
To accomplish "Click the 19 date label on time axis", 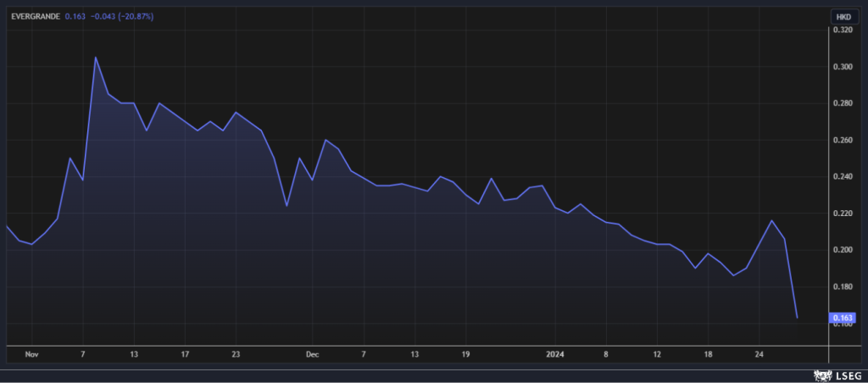I will pos(465,354).
